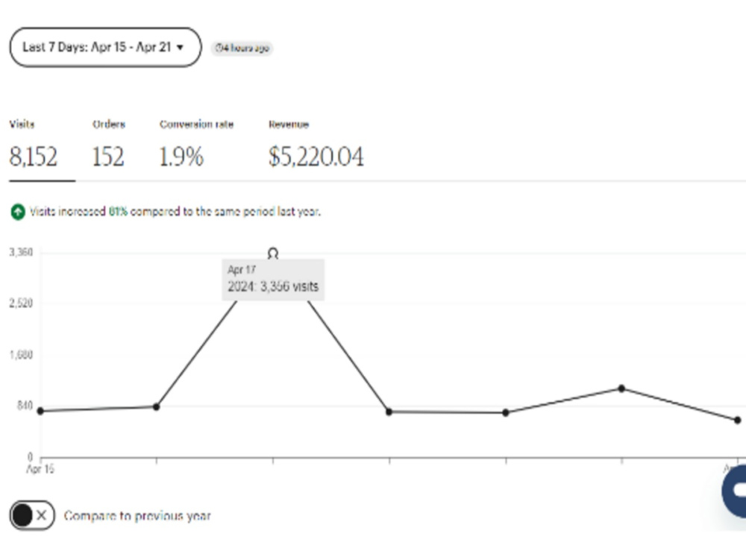Click the Apr 19 data point on chart

pos(506,412)
